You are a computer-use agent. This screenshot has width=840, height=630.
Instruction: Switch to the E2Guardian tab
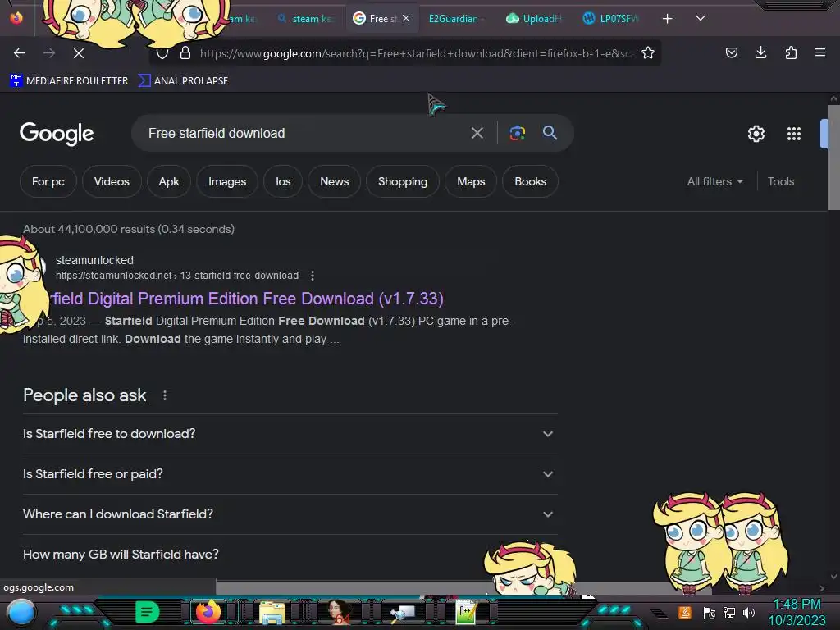coord(455,19)
